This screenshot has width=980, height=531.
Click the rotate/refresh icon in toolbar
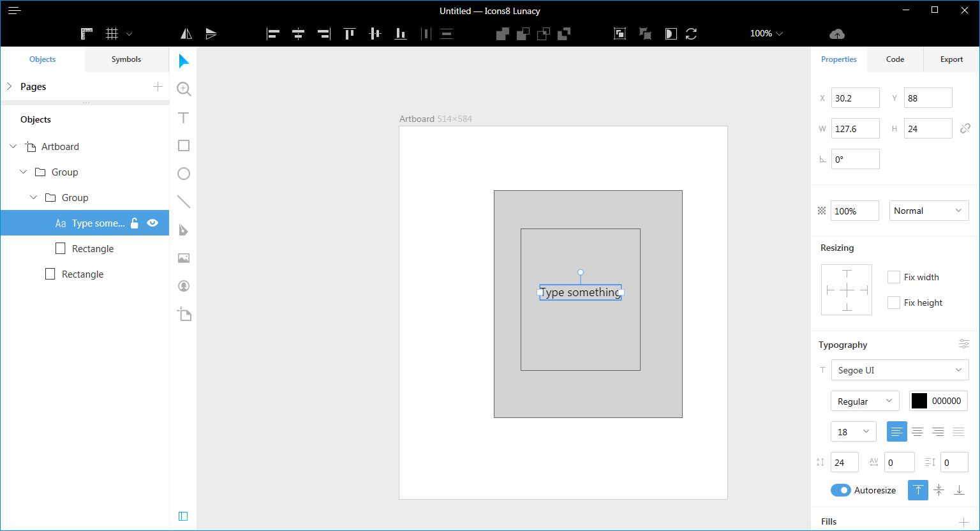691,34
